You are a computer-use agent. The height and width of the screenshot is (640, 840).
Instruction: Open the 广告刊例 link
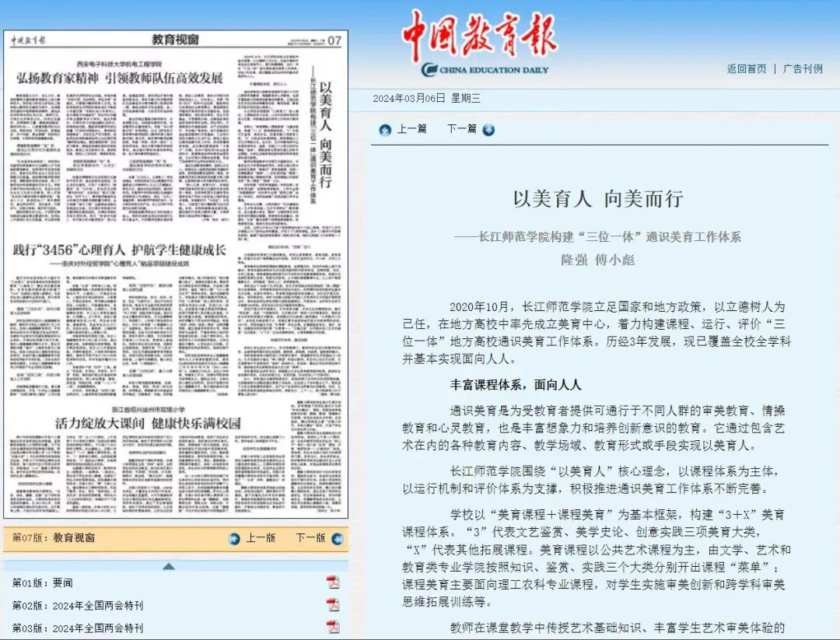coord(803,68)
